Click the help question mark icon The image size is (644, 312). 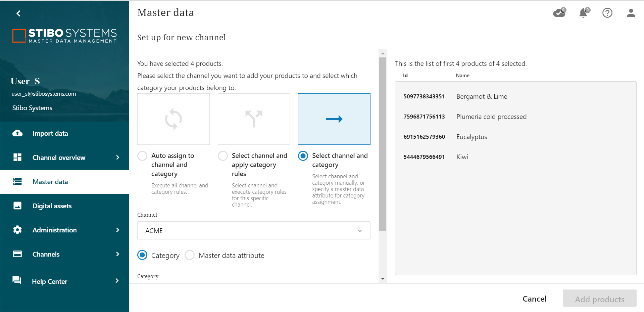tap(607, 13)
